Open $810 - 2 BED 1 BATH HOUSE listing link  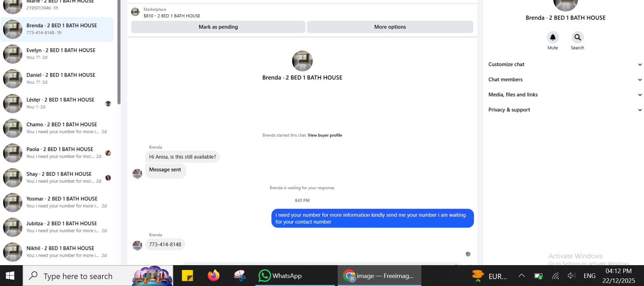tap(172, 16)
